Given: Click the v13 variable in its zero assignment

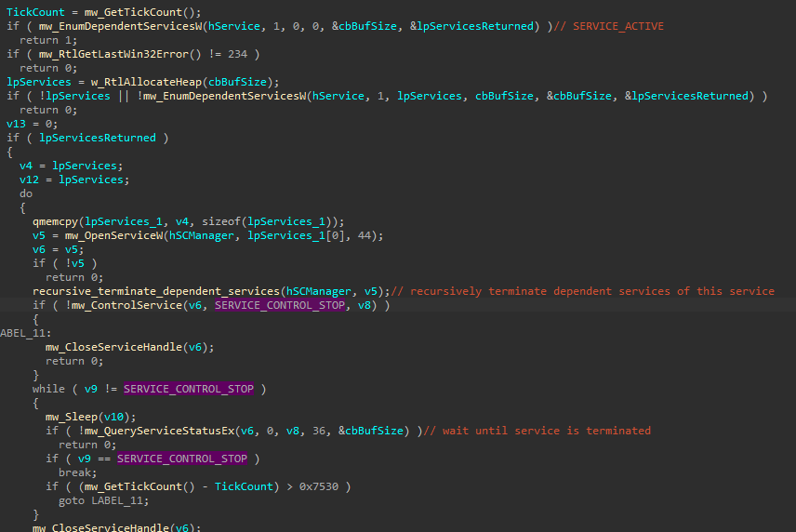Looking at the screenshot, I should [16, 124].
